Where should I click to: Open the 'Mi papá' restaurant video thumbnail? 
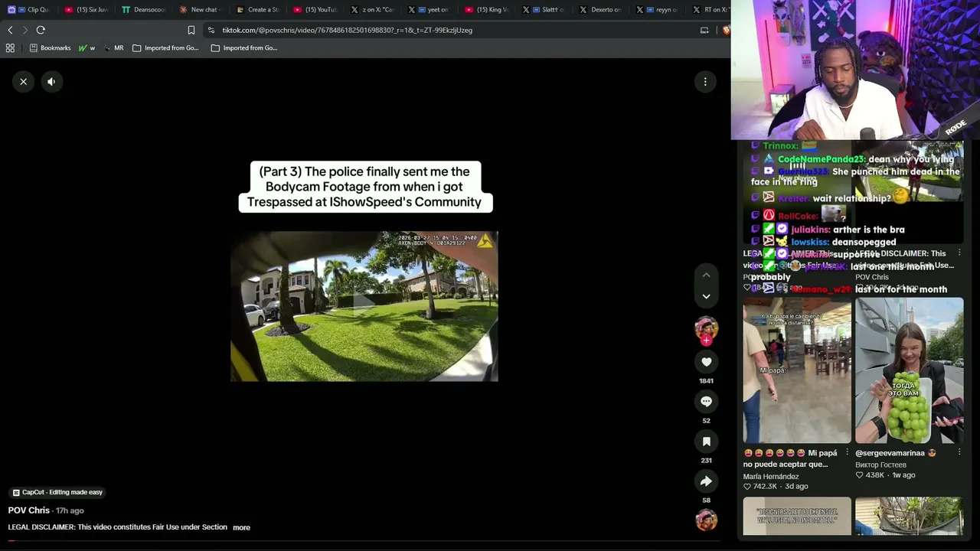pyautogui.click(x=797, y=370)
